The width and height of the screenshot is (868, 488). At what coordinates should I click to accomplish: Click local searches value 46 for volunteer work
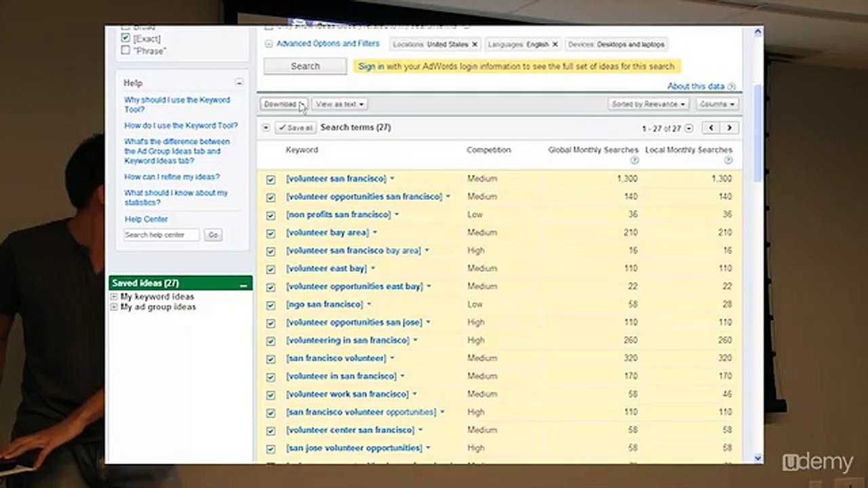point(727,394)
